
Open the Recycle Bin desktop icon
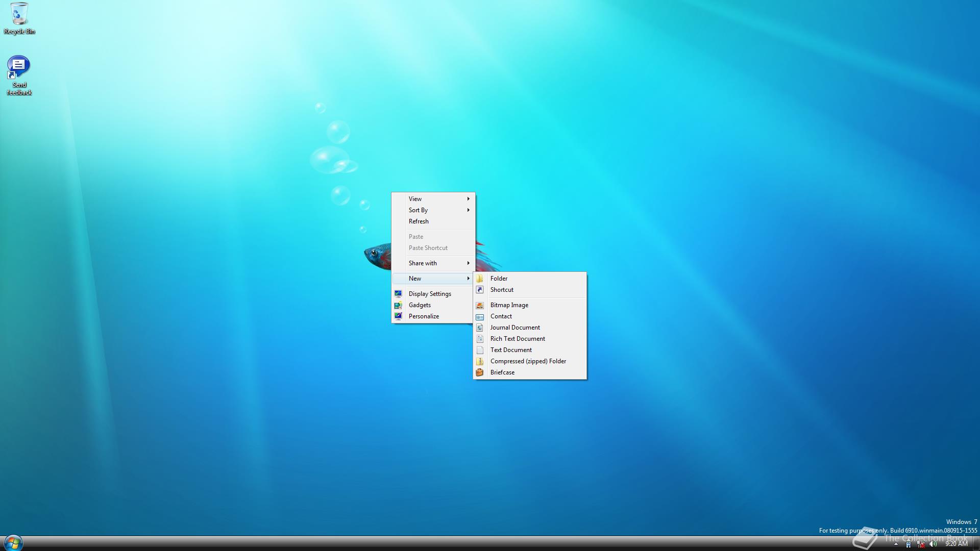[x=19, y=18]
